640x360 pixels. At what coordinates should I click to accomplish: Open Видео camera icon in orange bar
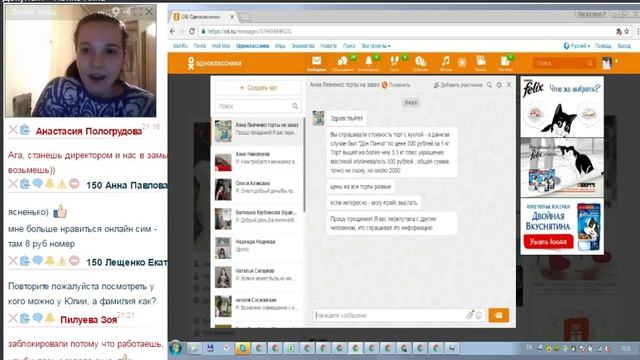click(x=481, y=62)
